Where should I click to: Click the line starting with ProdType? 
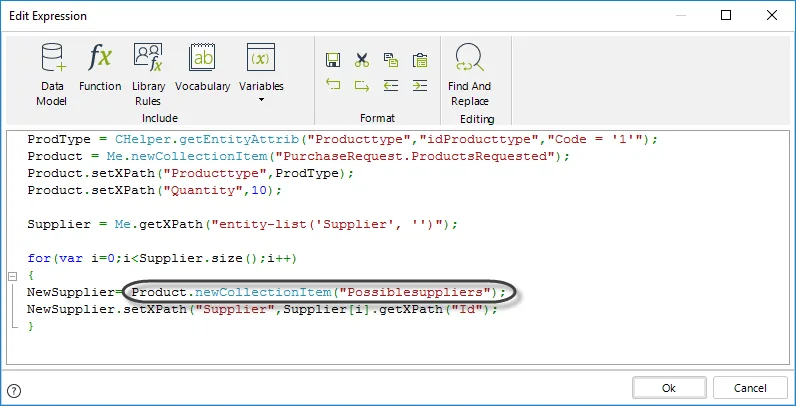[343, 139]
